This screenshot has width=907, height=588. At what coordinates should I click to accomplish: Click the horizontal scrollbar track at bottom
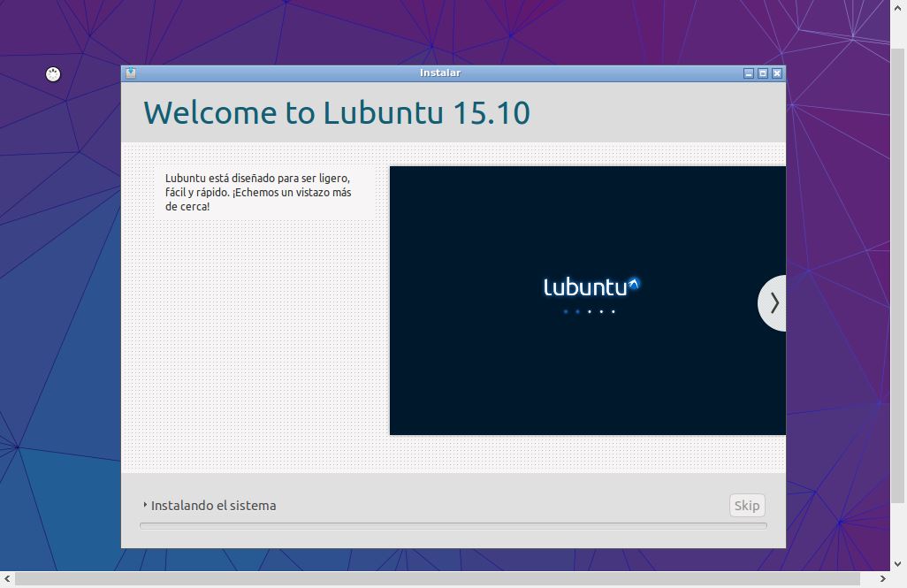click(442, 580)
